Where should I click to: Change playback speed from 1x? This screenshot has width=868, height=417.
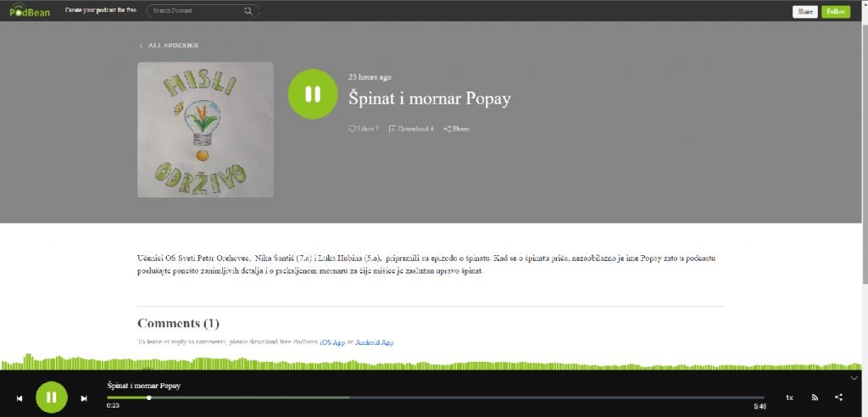[789, 397]
